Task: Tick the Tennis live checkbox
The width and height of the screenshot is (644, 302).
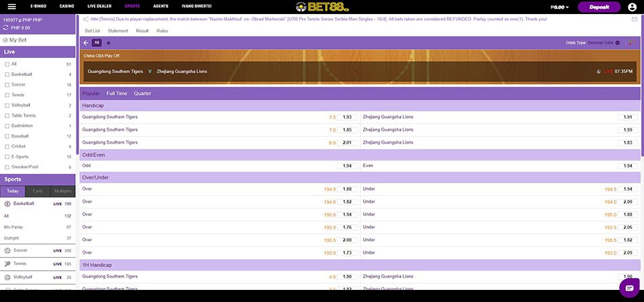Action: point(7,95)
